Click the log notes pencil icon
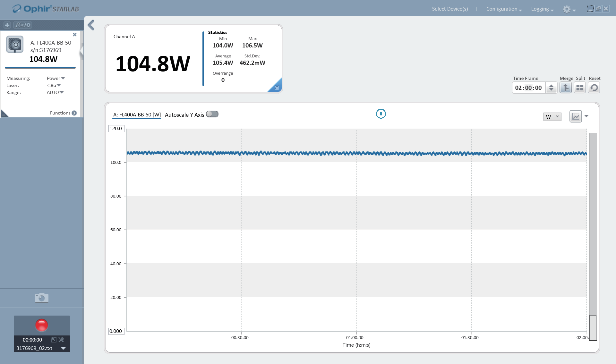Viewport: 616px width, 364px height. coord(54,340)
